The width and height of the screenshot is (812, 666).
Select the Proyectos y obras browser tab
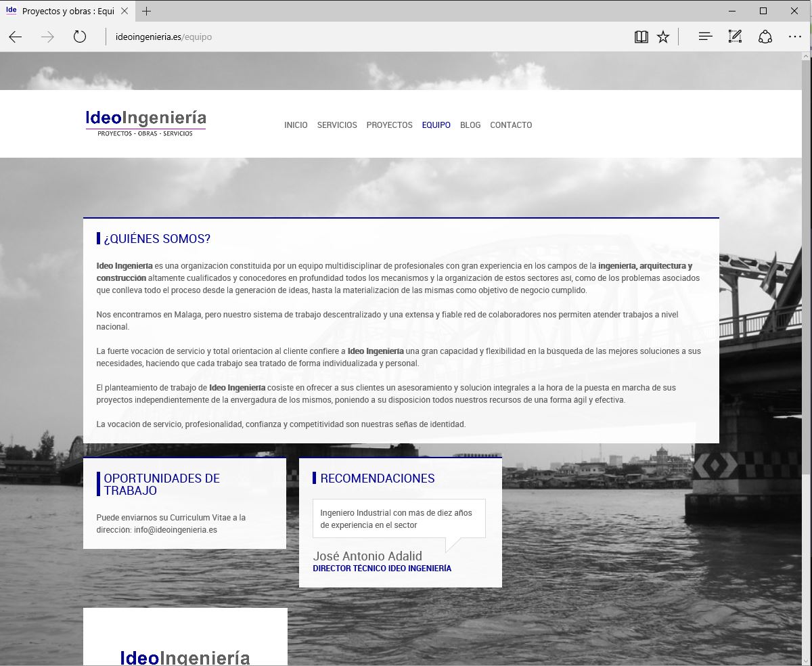click(64, 12)
